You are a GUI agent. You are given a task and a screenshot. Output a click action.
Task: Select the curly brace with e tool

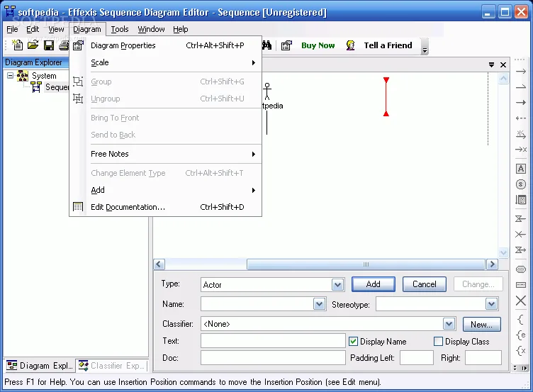(x=521, y=335)
